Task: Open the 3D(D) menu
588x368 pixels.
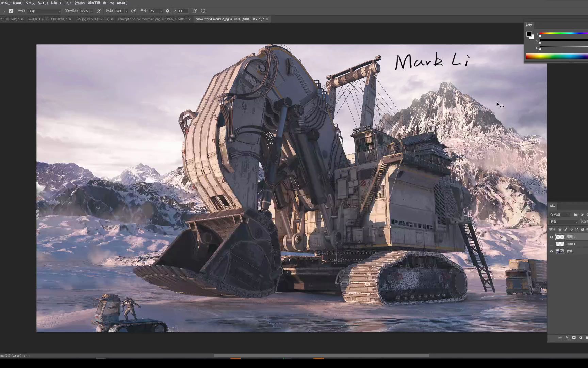Action: [68, 3]
